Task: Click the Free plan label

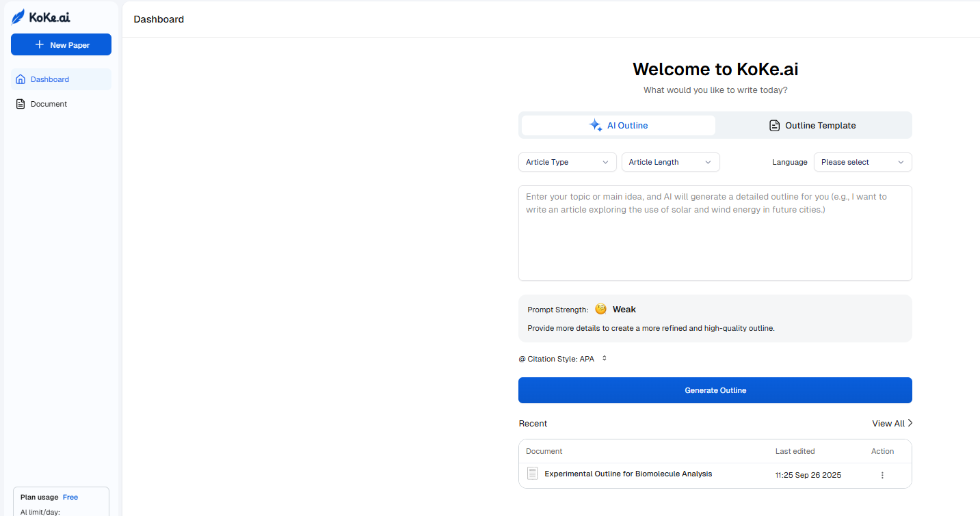Action: pyautogui.click(x=70, y=498)
